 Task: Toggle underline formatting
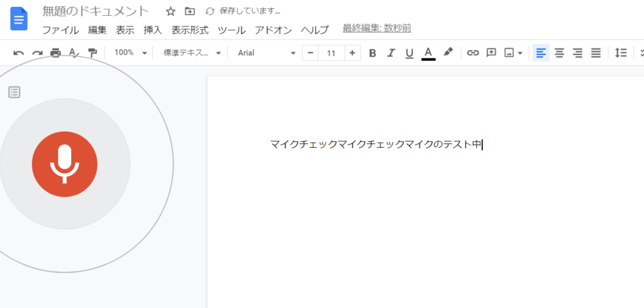pos(409,53)
